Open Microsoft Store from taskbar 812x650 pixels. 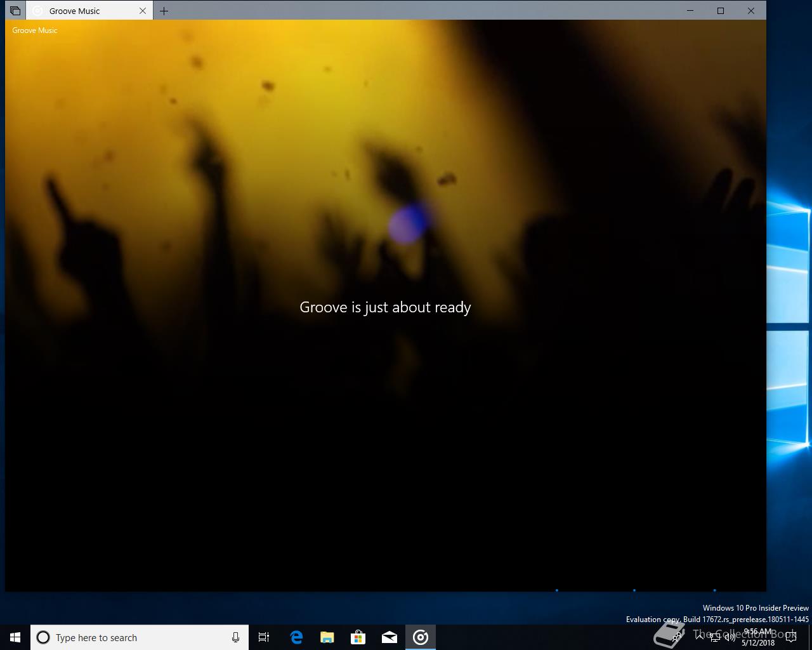358,637
